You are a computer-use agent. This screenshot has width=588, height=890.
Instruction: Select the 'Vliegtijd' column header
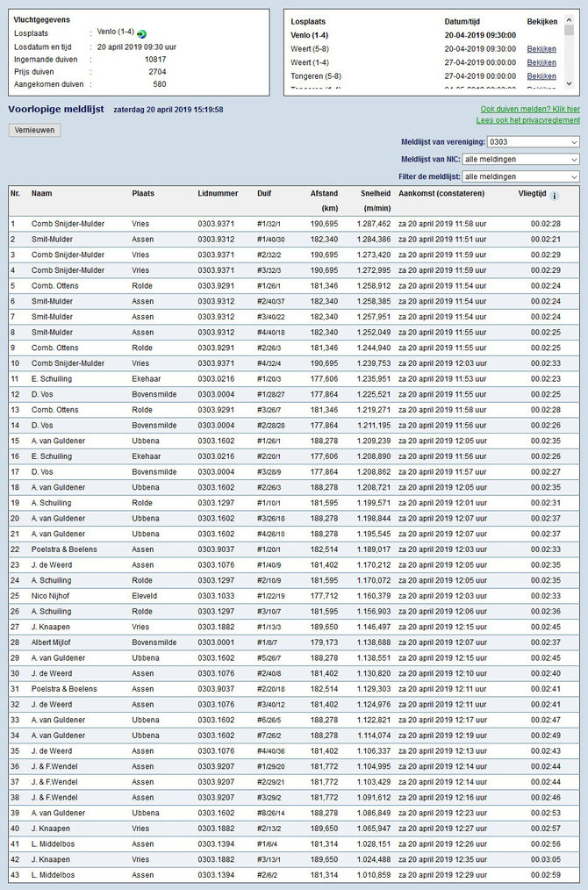pos(533,194)
